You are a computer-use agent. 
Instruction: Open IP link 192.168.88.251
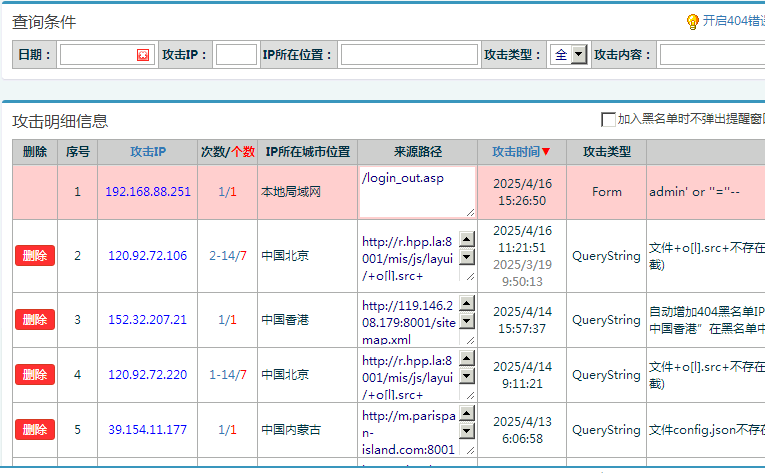148,192
